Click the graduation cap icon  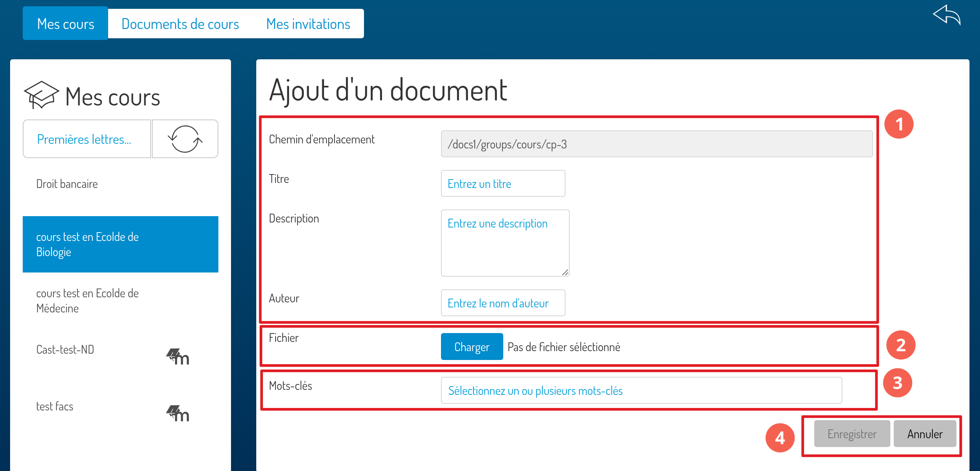point(41,95)
